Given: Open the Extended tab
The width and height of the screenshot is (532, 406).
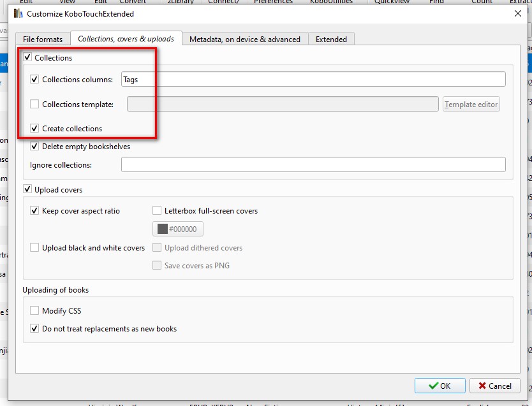Looking at the screenshot, I should pyautogui.click(x=331, y=40).
